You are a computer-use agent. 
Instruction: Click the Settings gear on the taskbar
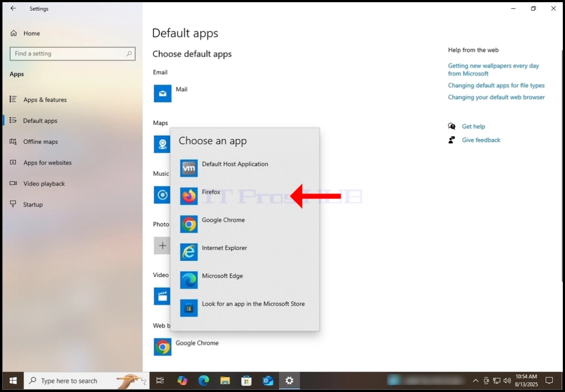(289, 380)
